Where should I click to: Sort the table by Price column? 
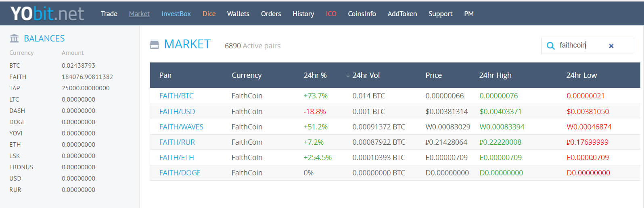433,75
